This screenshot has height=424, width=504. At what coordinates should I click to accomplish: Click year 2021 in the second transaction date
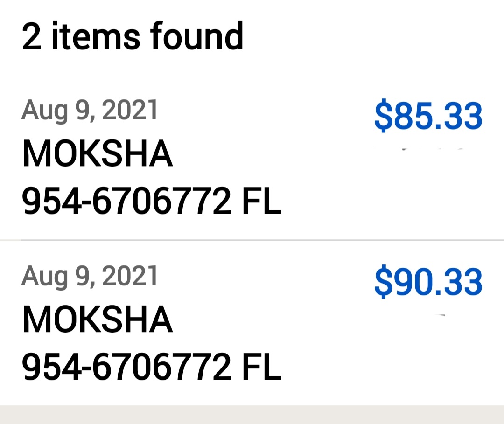(130, 276)
